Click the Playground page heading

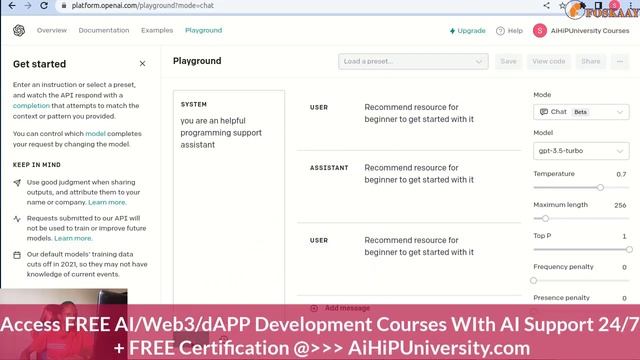(x=197, y=61)
